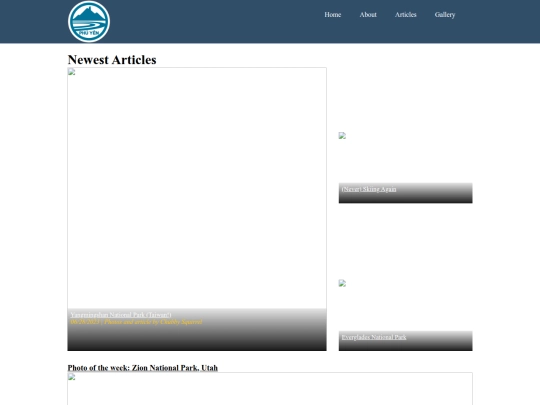Open the Everglades National Park article
This screenshot has height=405, width=540.
374,337
